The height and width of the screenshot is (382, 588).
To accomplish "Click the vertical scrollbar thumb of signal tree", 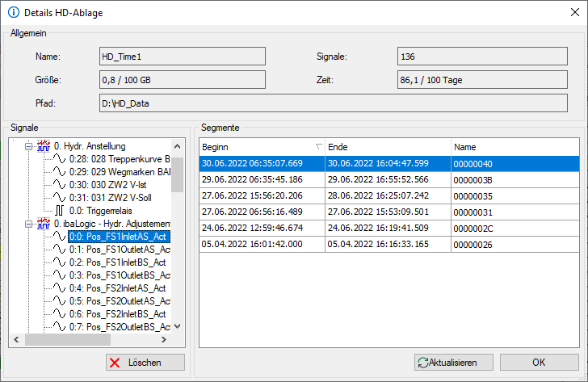I will [x=178, y=174].
